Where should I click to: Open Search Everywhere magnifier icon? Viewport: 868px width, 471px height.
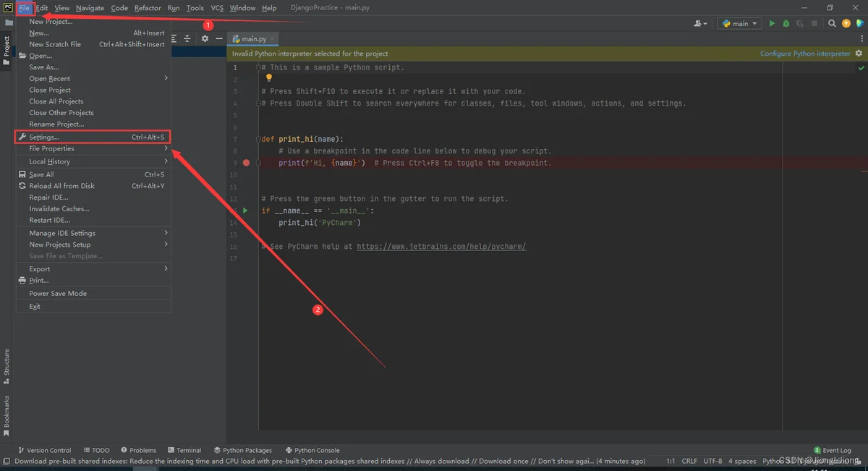(833, 24)
